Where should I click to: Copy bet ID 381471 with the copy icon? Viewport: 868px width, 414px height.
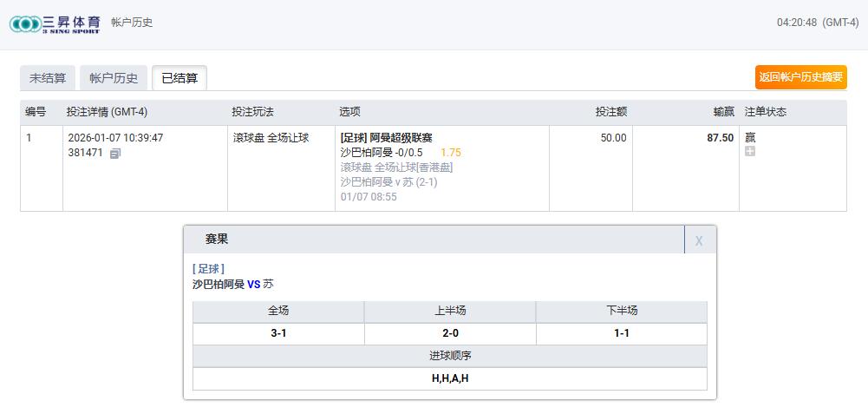coord(115,154)
